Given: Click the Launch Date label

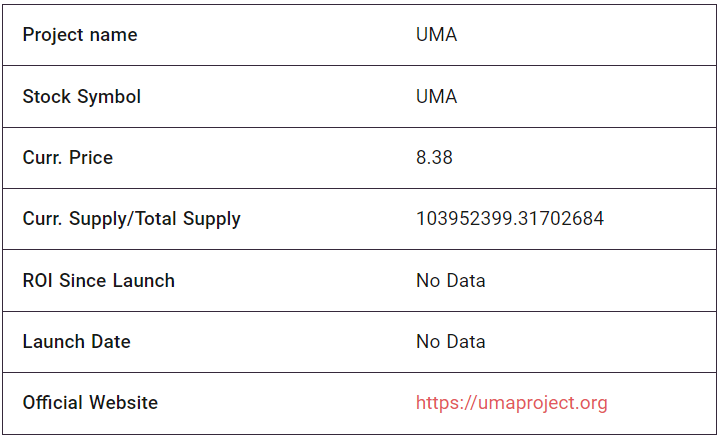Looking at the screenshot, I should click(77, 342).
